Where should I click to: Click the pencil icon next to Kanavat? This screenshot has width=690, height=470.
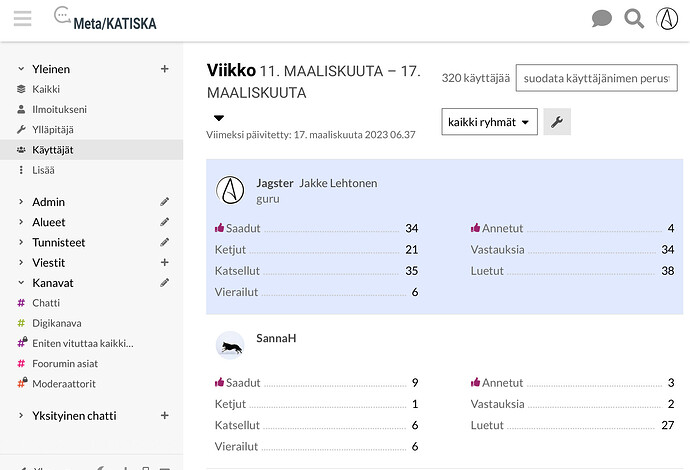(165, 283)
